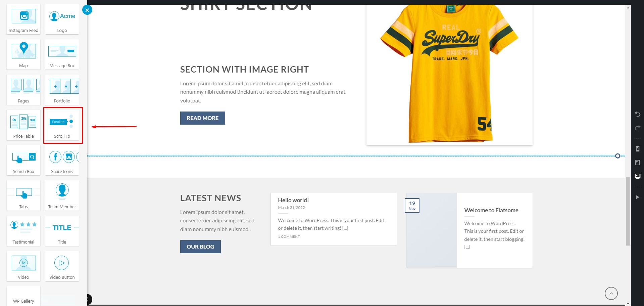Close the elements panel
The height and width of the screenshot is (306, 644).
click(87, 10)
